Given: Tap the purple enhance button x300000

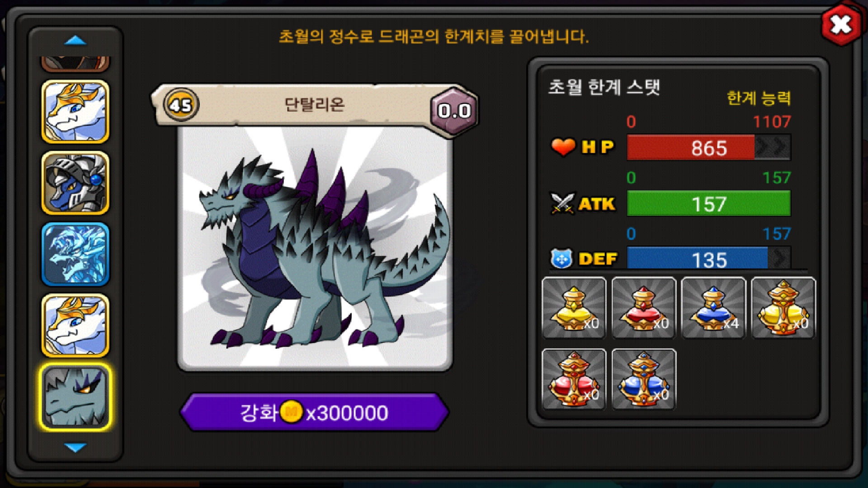Looking at the screenshot, I should [314, 412].
